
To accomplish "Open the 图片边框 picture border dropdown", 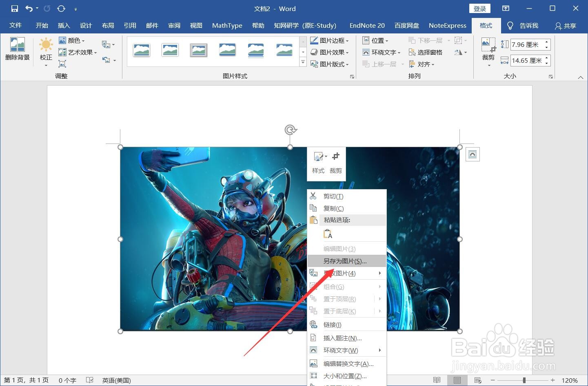I will pyautogui.click(x=330, y=40).
